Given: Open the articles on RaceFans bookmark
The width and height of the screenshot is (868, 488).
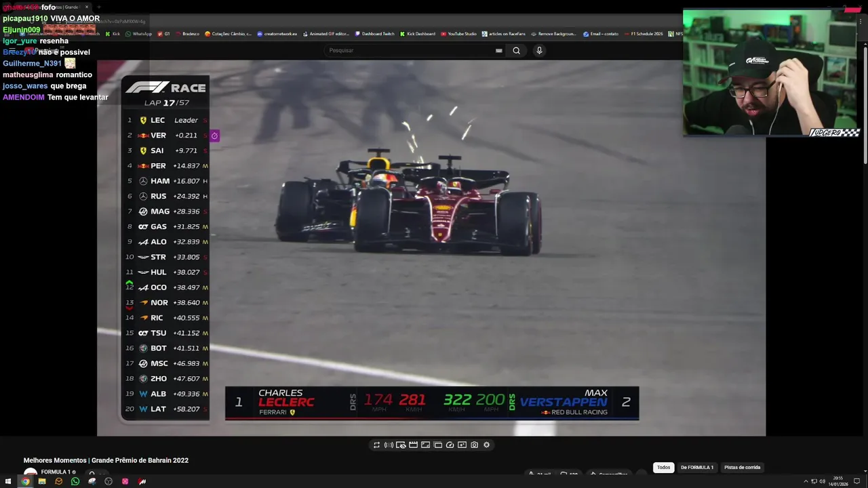Looking at the screenshot, I should (x=503, y=33).
